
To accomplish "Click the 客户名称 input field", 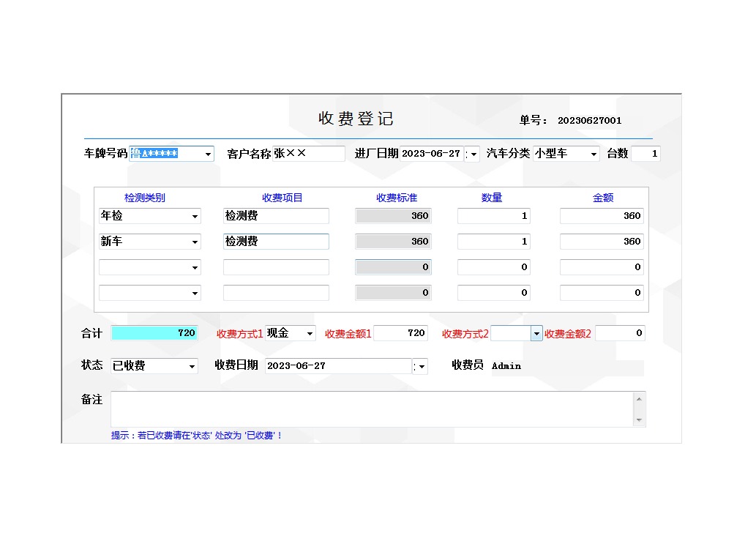I will click(x=309, y=154).
